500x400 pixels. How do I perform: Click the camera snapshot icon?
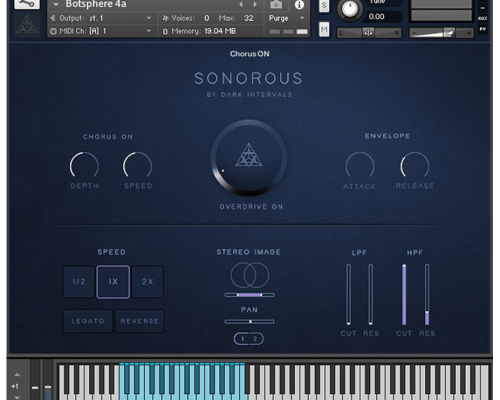[x=276, y=4]
